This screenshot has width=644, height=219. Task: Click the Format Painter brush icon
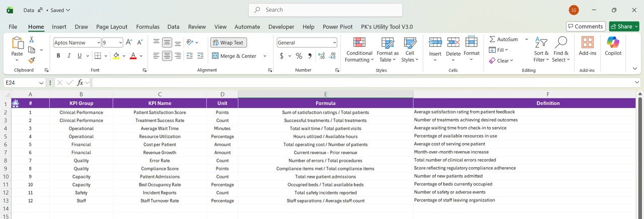32,60
